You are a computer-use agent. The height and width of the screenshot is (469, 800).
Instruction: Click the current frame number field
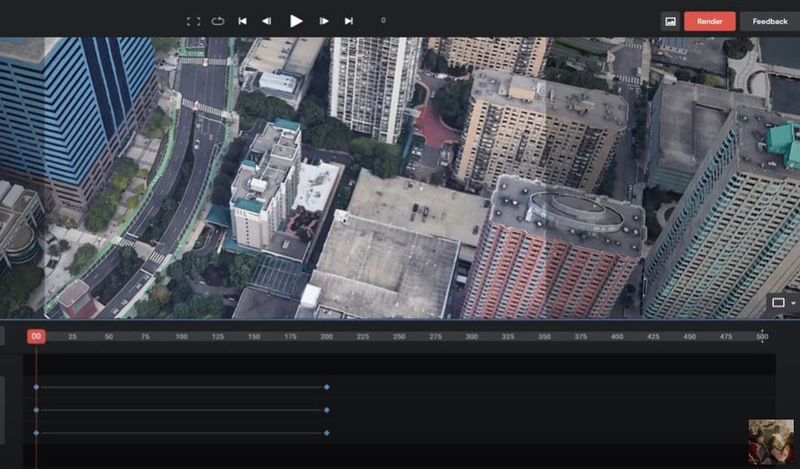point(383,20)
